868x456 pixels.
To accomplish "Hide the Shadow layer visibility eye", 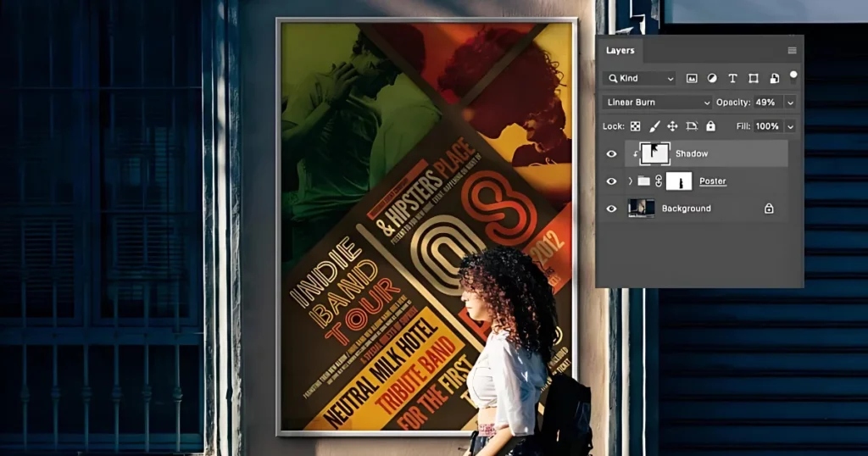I will click(x=611, y=154).
